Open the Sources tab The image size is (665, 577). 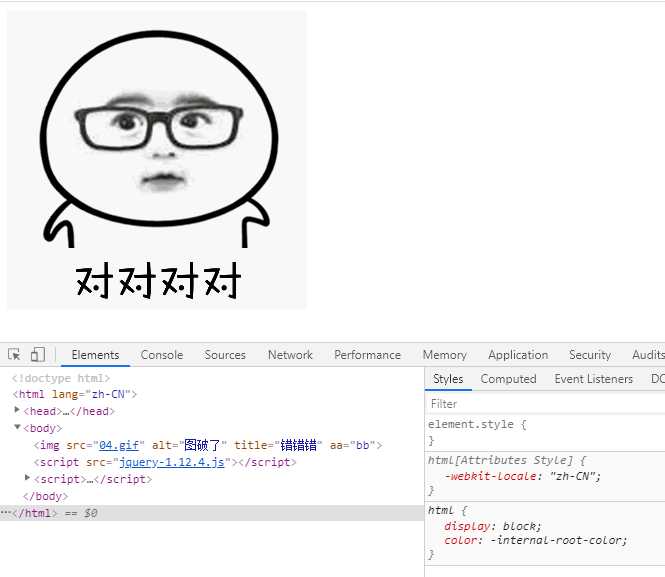pyautogui.click(x=225, y=355)
